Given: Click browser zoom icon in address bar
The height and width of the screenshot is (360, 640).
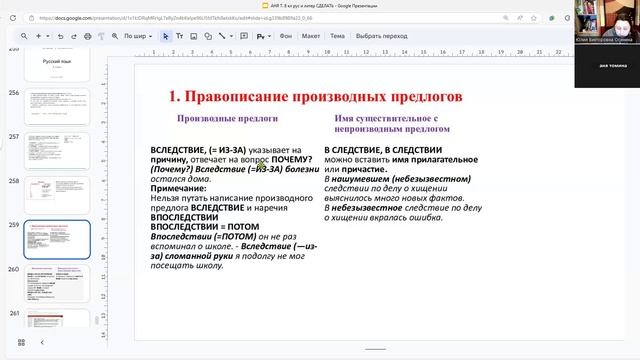Looking at the screenshot, I should (506, 18).
